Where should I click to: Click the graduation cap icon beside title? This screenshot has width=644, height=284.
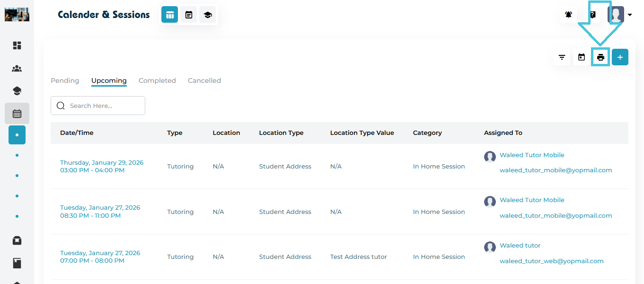coord(207,15)
